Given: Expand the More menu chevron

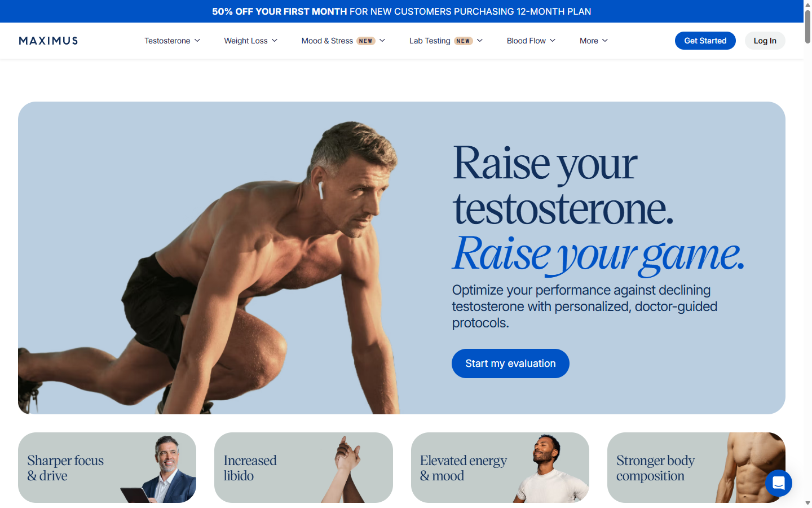Looking at the screenshot, I should [605, 41].
